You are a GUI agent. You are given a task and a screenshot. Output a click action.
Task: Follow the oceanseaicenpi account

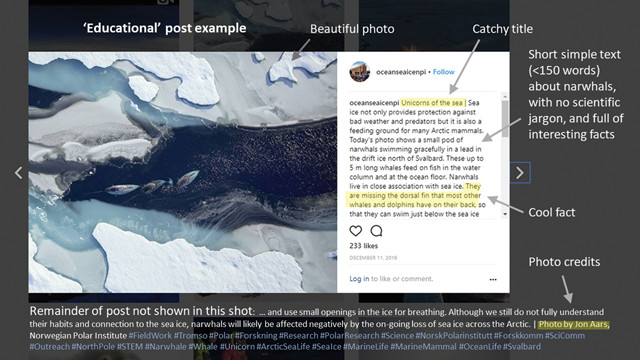(x=444, y=72)
